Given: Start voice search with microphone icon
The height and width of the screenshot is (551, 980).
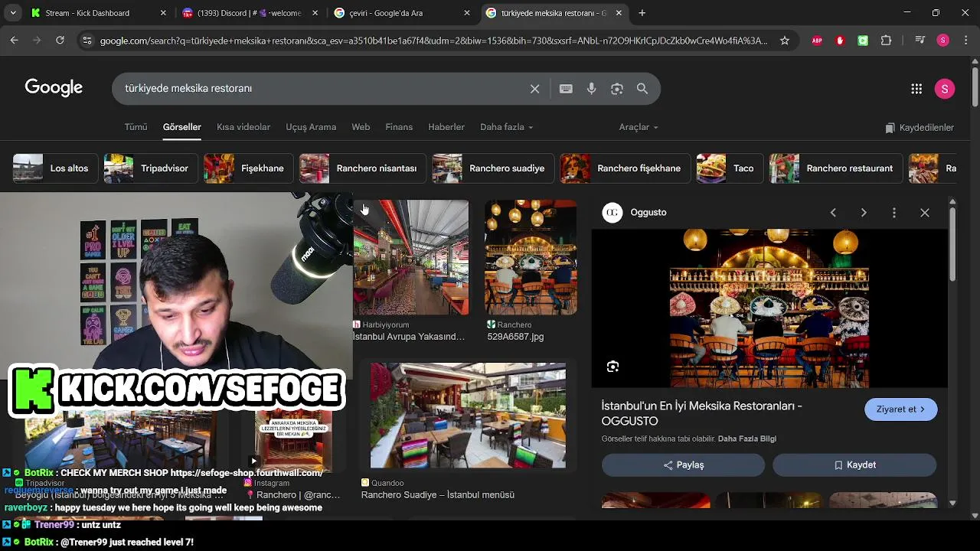Looking at the screenshot, I should (591, 89).
